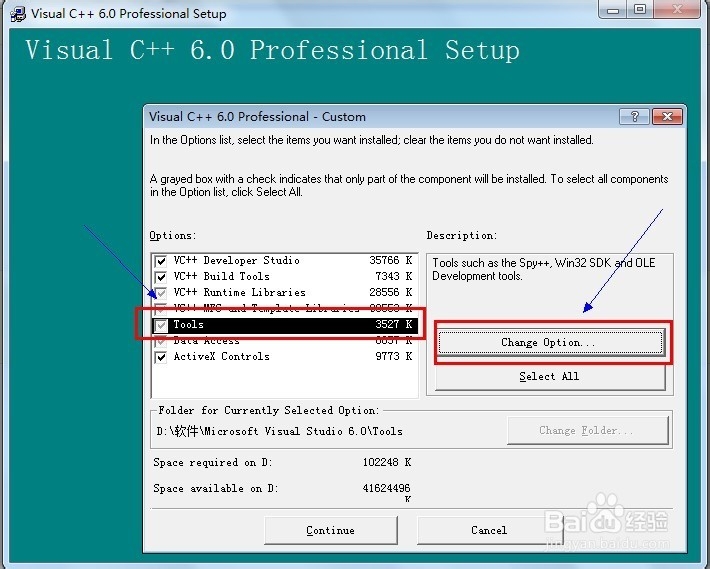Toggle the VC++ Build Tools checkbox

click(x=161, y=277)
